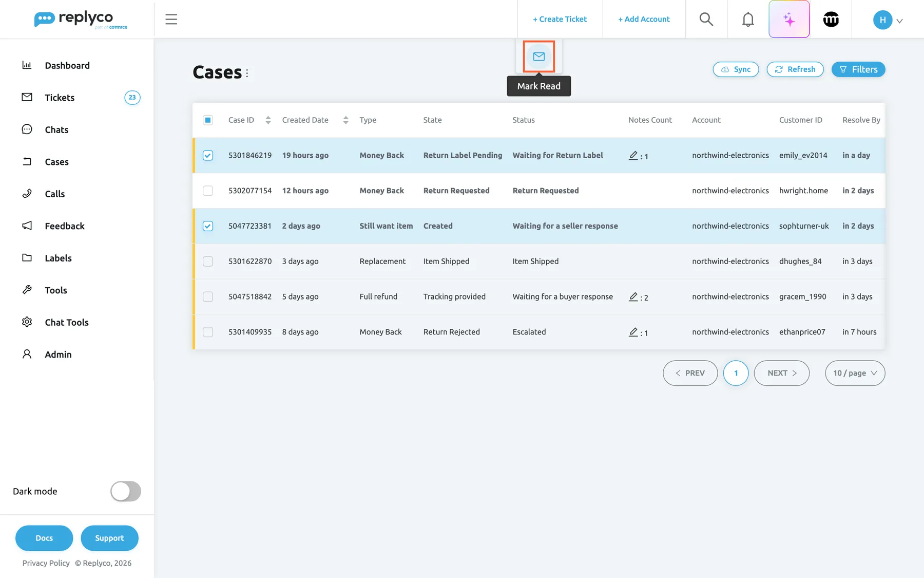Click the Refresh button
Viewport: 924px width, 578px height.
point(795,69)
